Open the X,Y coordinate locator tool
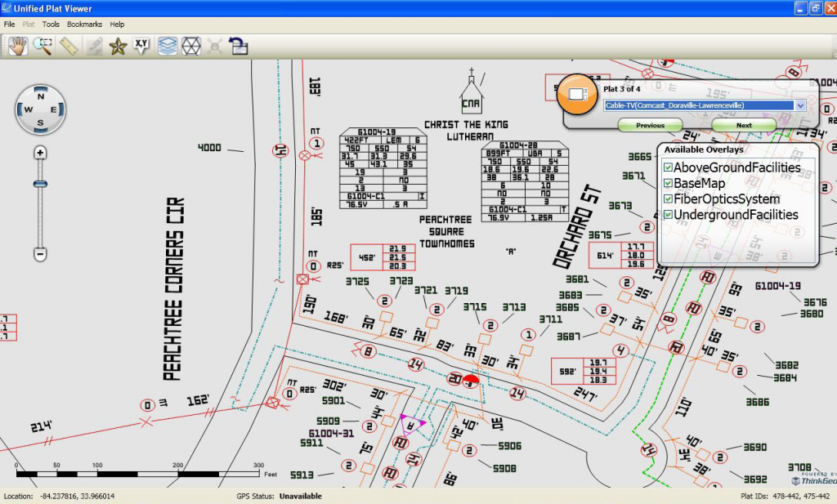Viewport: 837px width, 504px height. coord(141,47)
